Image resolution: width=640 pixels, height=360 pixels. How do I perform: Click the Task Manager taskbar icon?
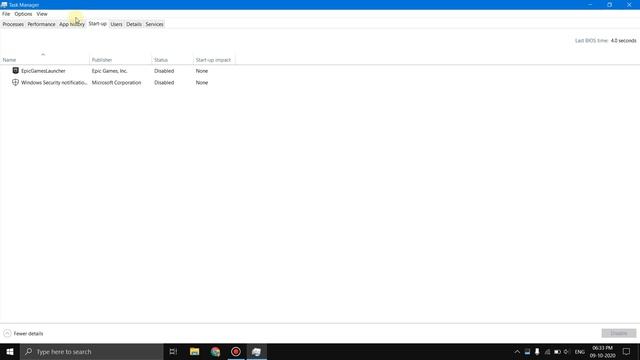click(256, 351)
